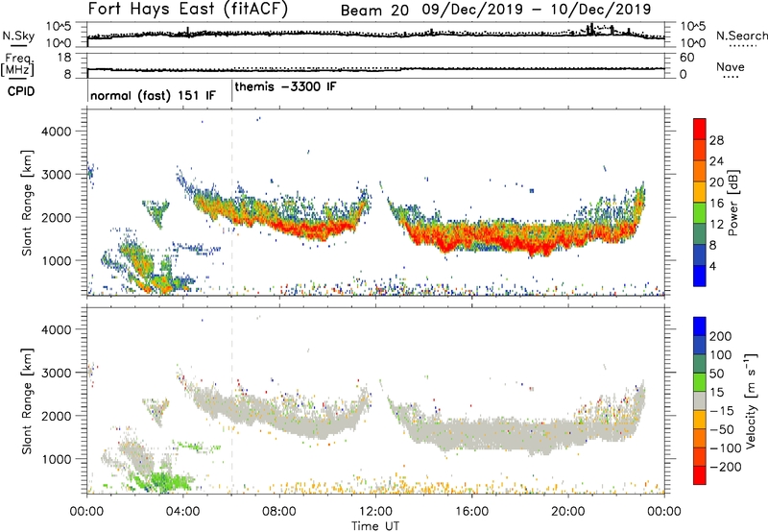Click the "24" power colorbar value

716,161
